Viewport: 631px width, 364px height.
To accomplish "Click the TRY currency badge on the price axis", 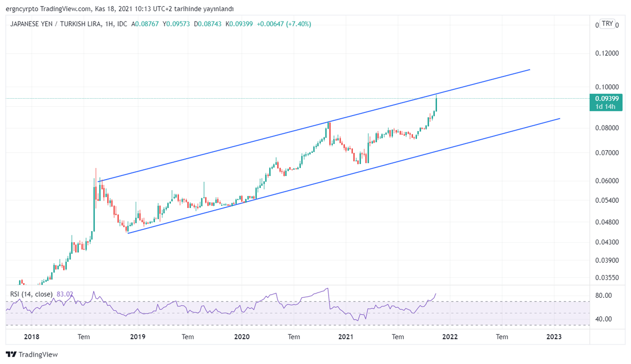I will pyautogui.click(x=607, y=24).
